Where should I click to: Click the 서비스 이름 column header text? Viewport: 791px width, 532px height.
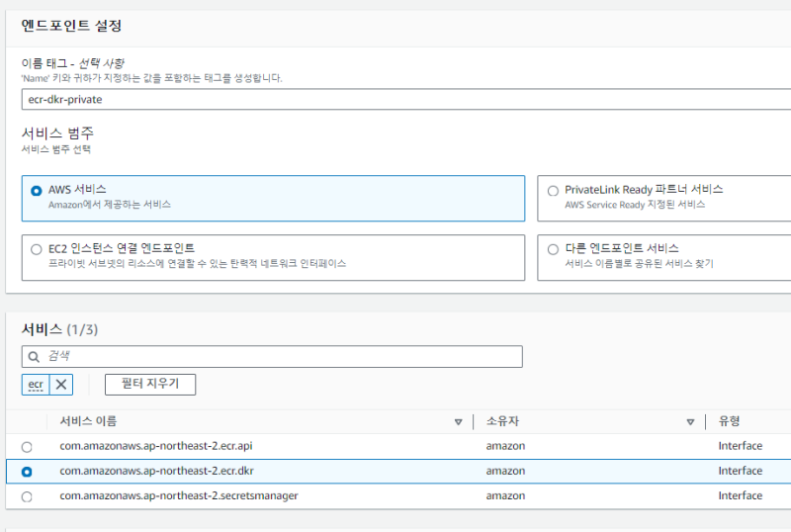coord(88,421)
